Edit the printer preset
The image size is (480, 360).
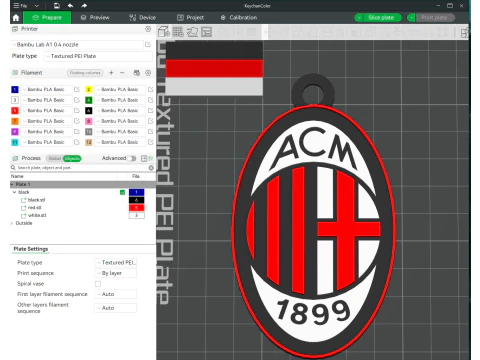click(x=148, y=44)
